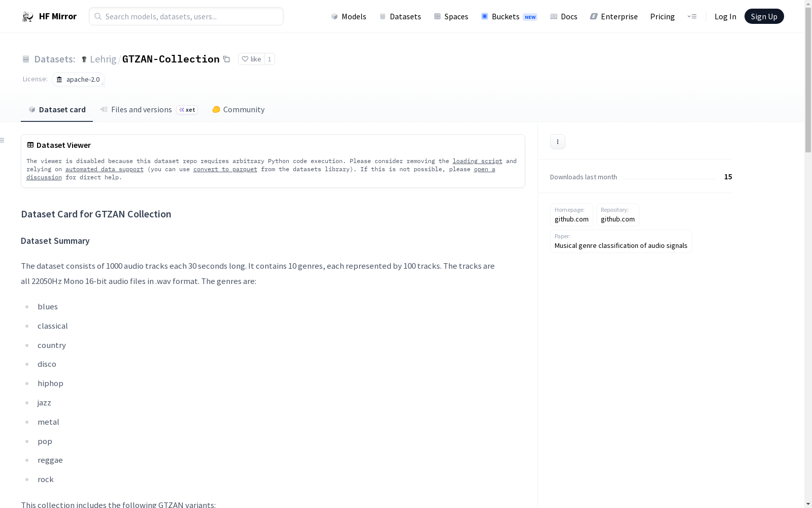Open the Lehrig user profile link
The width and height of the screenshot is (812, 508).
[103, 59]
